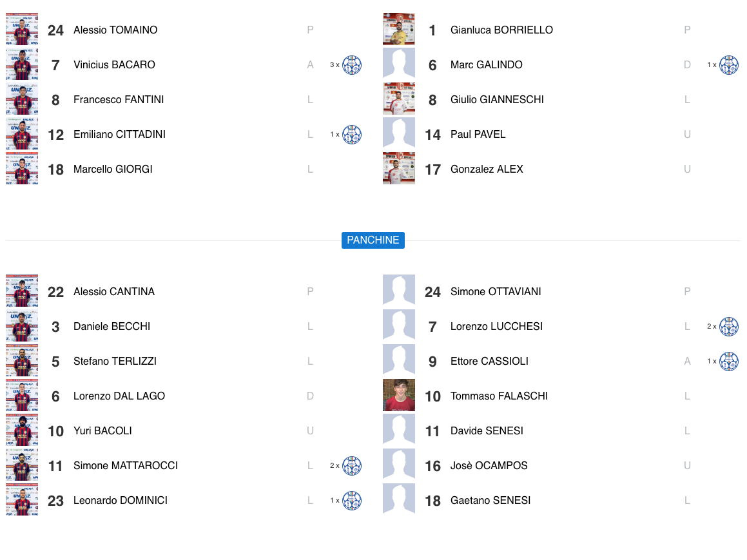Open Davide SENESI player name link
Screen dimensions: 747x560
(x=487, y=431)
